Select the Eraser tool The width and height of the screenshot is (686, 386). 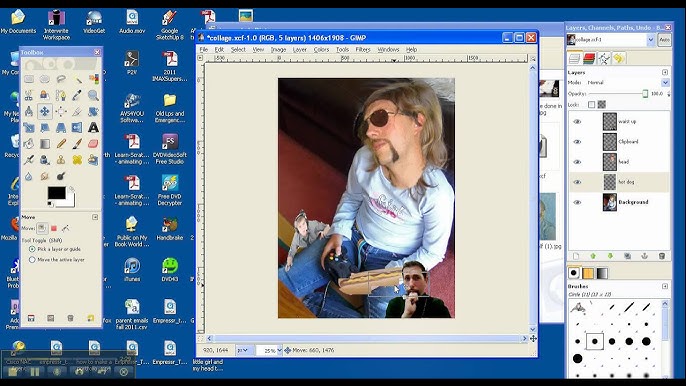coord(93,144)
